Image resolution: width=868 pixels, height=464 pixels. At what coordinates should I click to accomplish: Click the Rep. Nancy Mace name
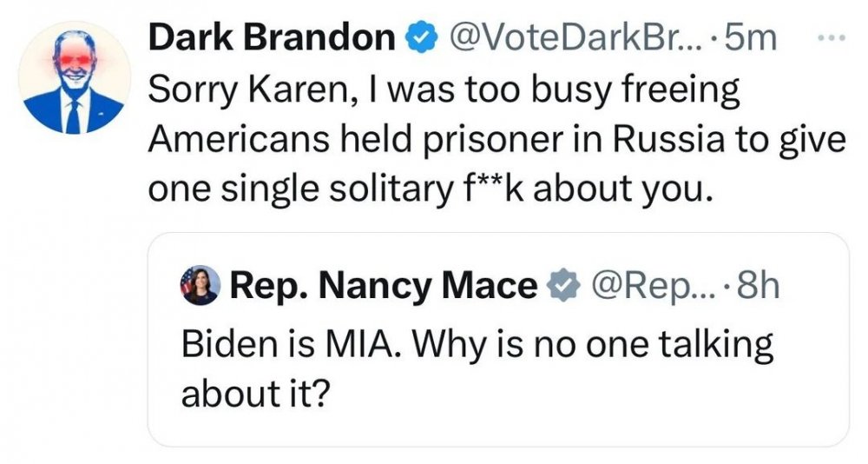click(384, 284)
